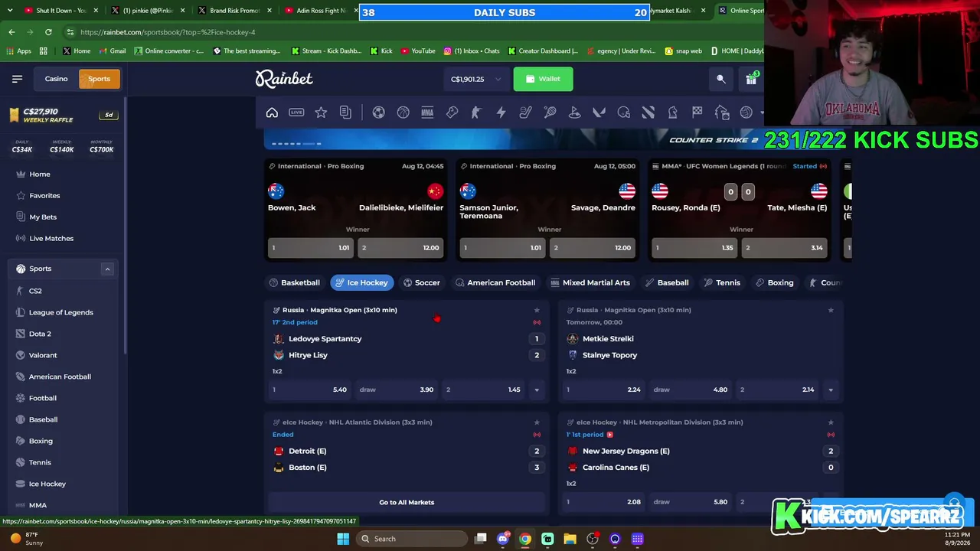Image resolution: width=980 pixels, height=551 pixels.
Task: Click the Rainbet logo
Action: [284, 79]
